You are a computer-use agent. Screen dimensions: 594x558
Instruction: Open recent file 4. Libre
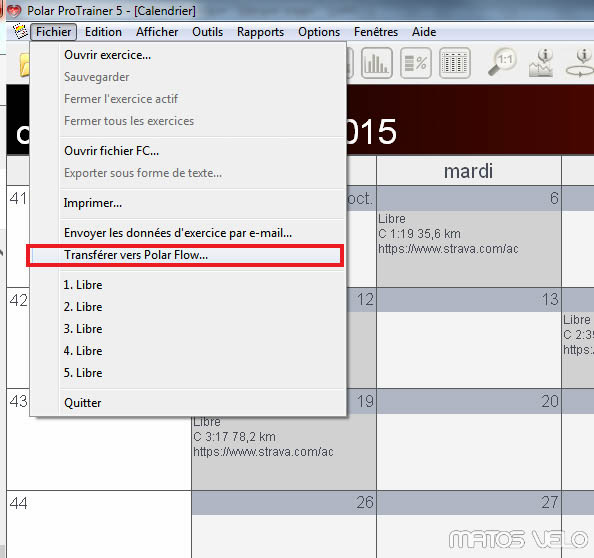(x=188, y=351)
